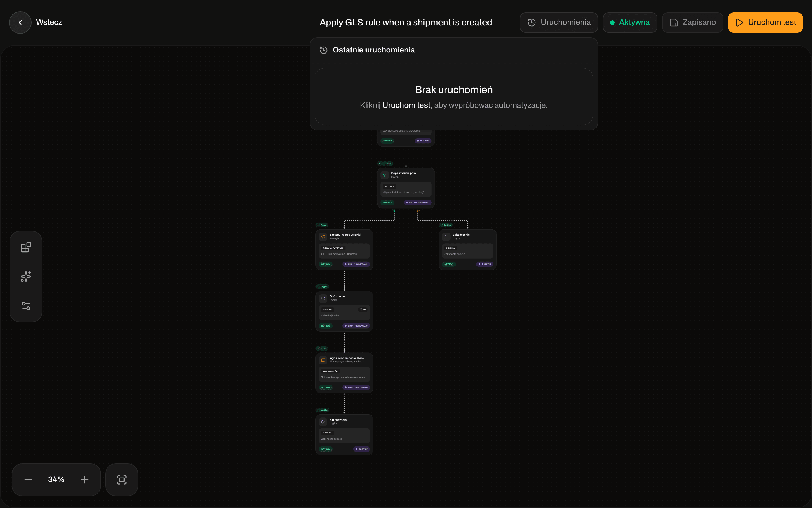Go back with the Wstecz arrow button
Viewport: 812px width, 508px height.
tap(20, 23)
